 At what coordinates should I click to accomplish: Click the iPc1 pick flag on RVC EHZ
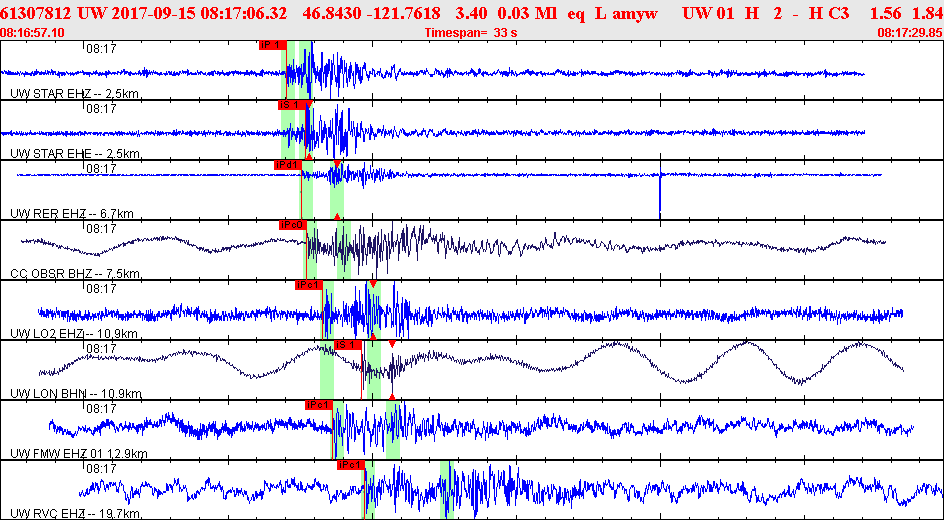(350, 465)
